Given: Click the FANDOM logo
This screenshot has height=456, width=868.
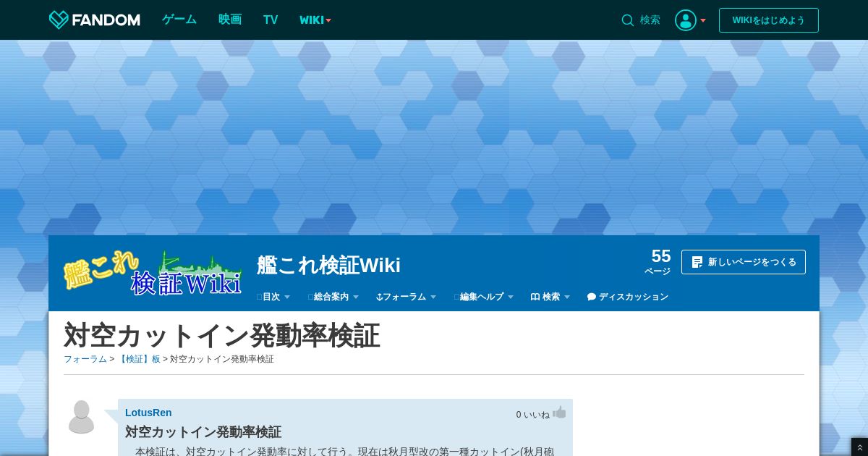Looking at the screenshot, I should tap(94, 20).
